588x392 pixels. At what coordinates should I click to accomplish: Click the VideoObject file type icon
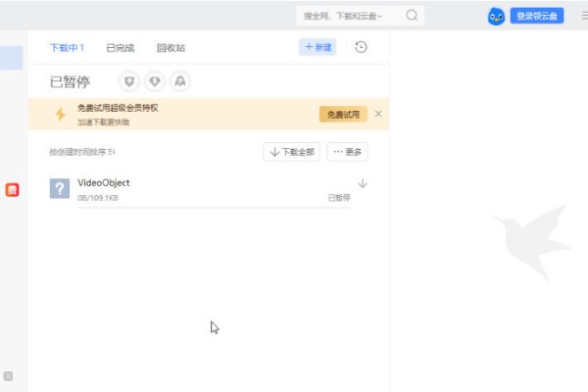coord(60,188)
